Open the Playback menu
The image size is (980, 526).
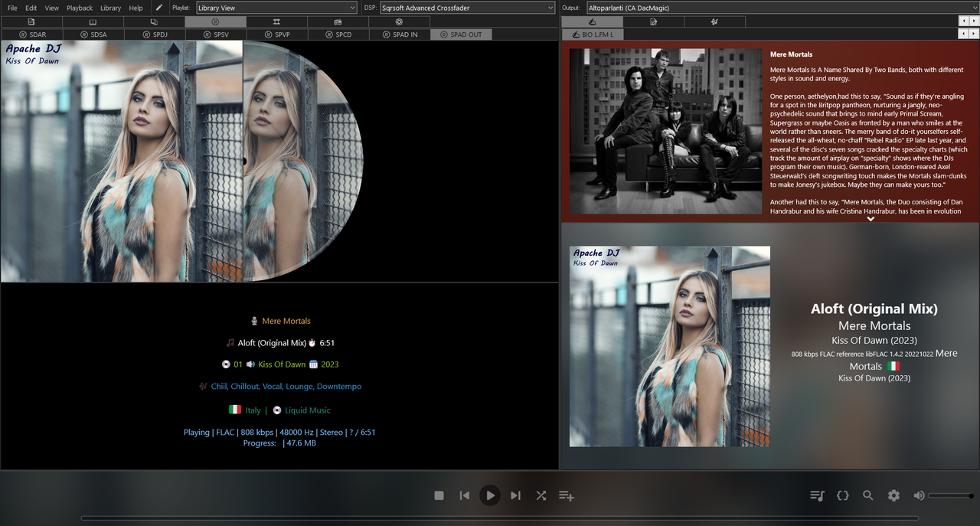click(x=80, y=8)
